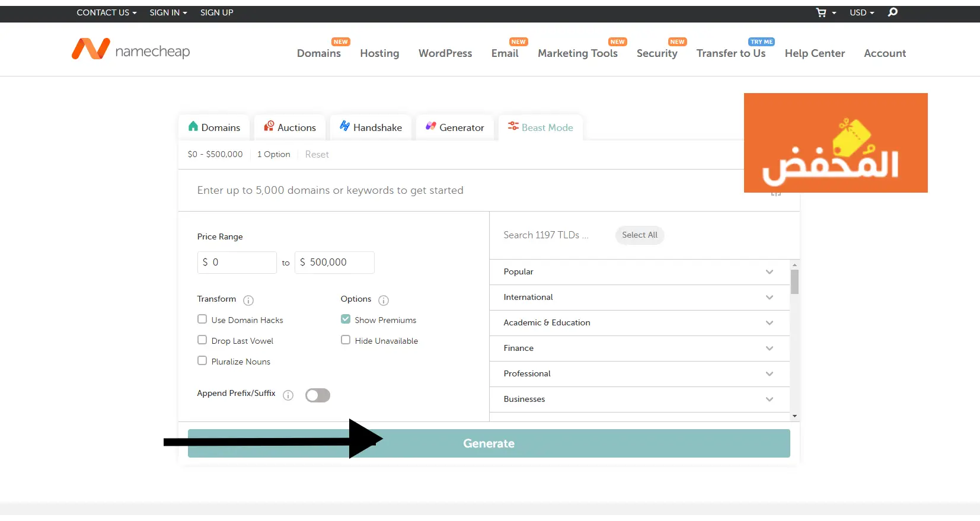The image size is (980, 521).
Task: Click the TLD list scroll up arrow
Action: 794,264
